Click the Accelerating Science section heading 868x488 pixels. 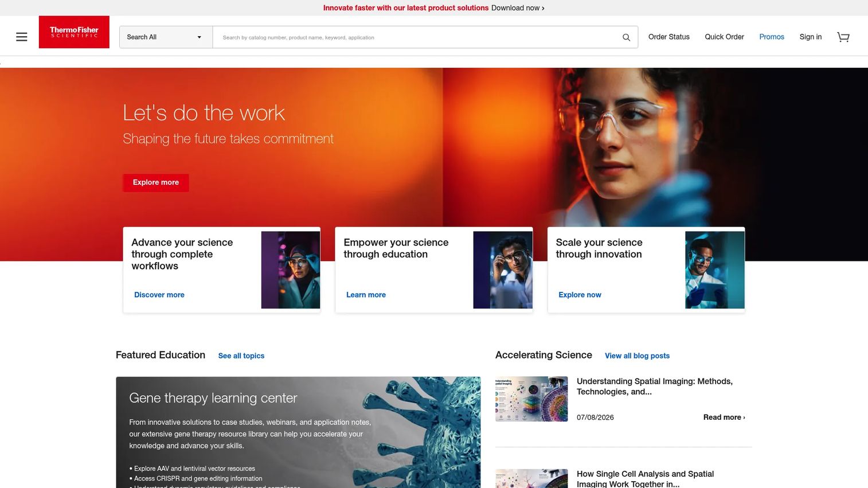[544, 355]
